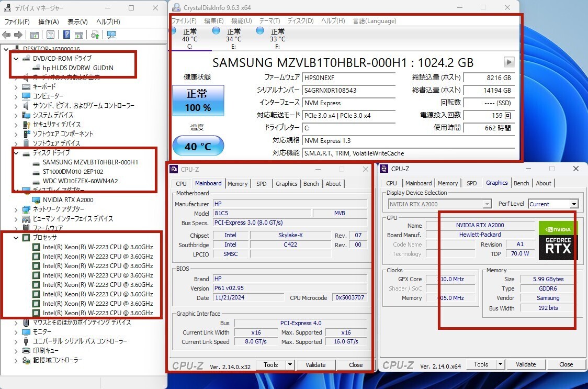Collapse the ディスク ドライブ node
Image resolution: width=588 pixels, height=389 pixels.
pos(16,153)
